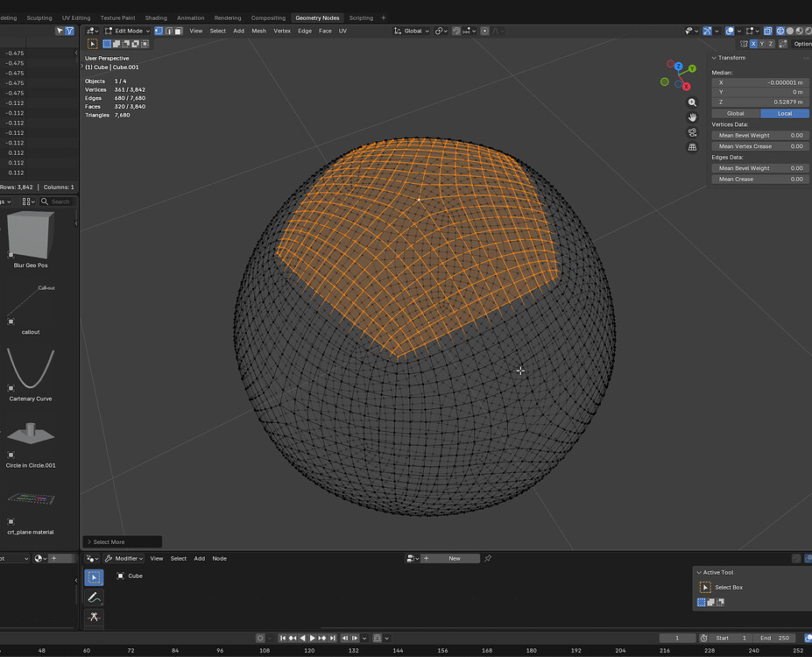Open 3D viewport editor type dropdown

point(93,31)
